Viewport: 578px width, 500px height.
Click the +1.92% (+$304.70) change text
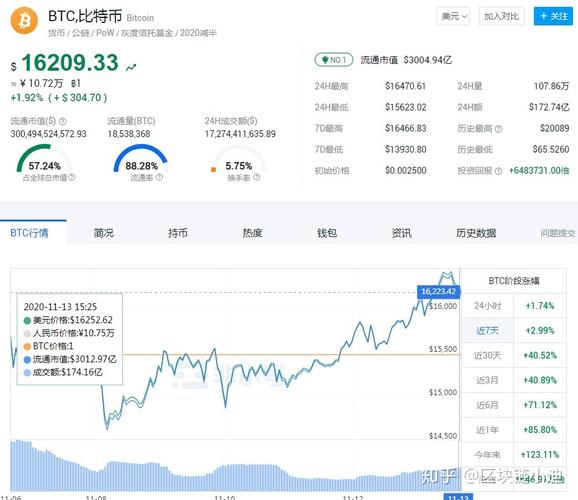click(59, 98)
